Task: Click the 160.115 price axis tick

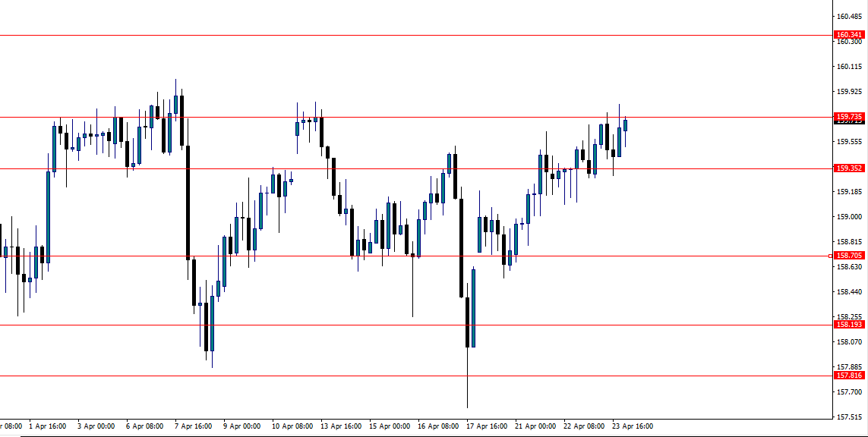Action: coord(849,66)
